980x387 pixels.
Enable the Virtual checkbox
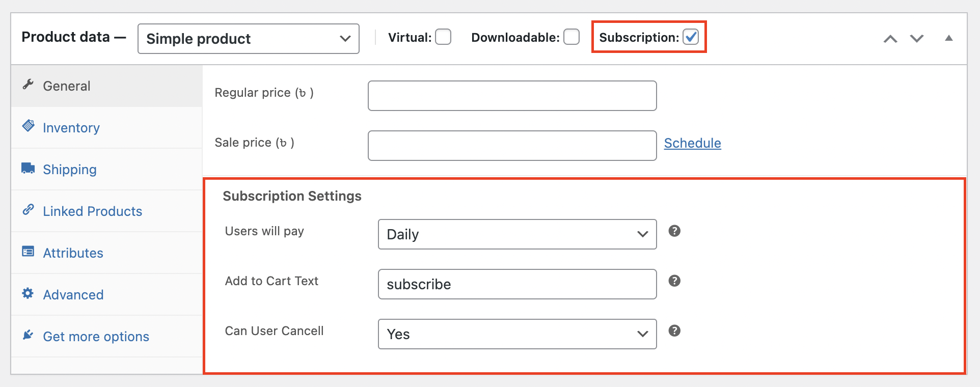[x=443, y=37]
